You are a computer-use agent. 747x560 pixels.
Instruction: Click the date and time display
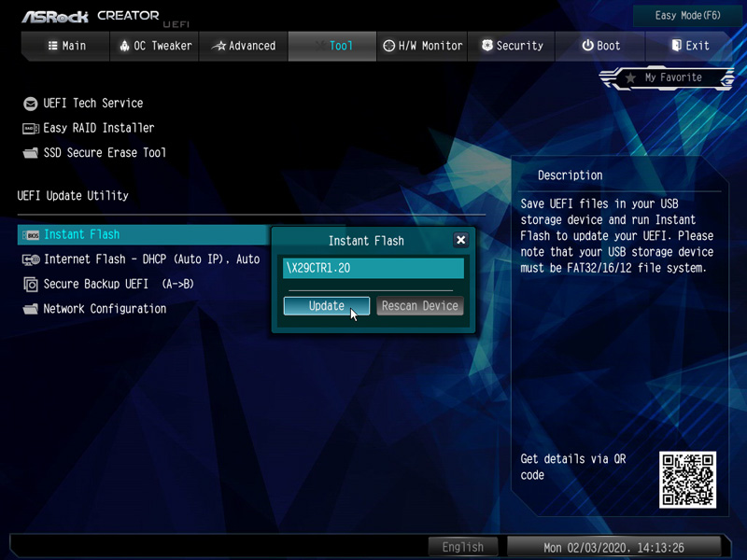point(613,548)
